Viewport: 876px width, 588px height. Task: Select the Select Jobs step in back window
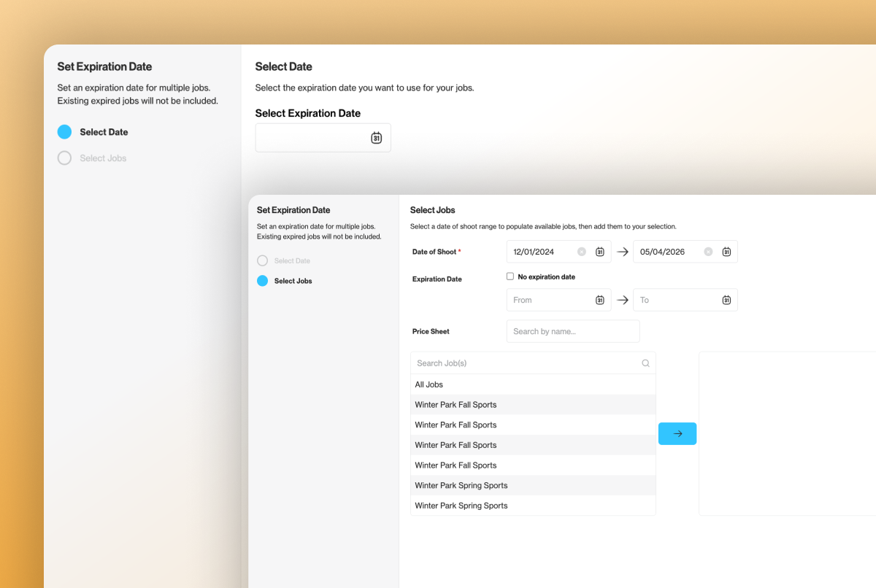click(92, 158)
